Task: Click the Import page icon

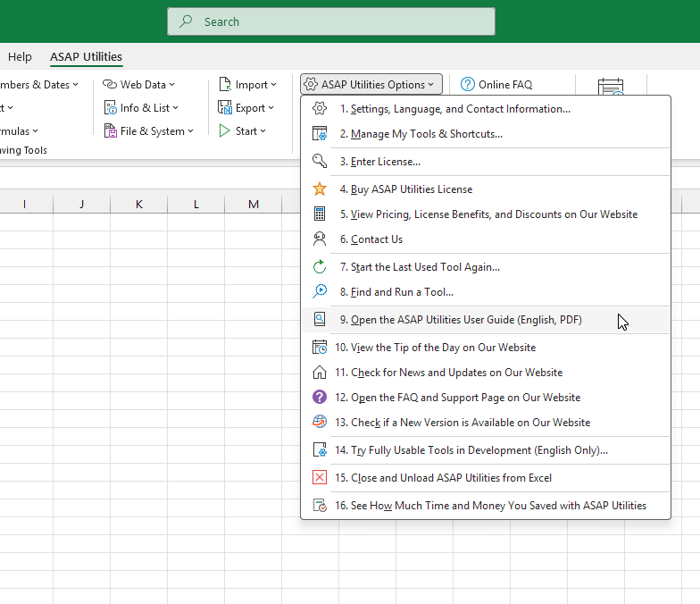Action: tap(225, 84)
